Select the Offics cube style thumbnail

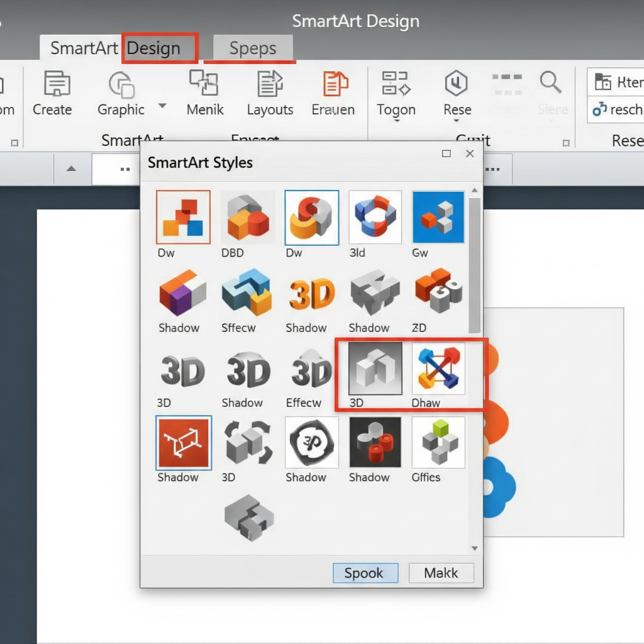click(438, 442)
